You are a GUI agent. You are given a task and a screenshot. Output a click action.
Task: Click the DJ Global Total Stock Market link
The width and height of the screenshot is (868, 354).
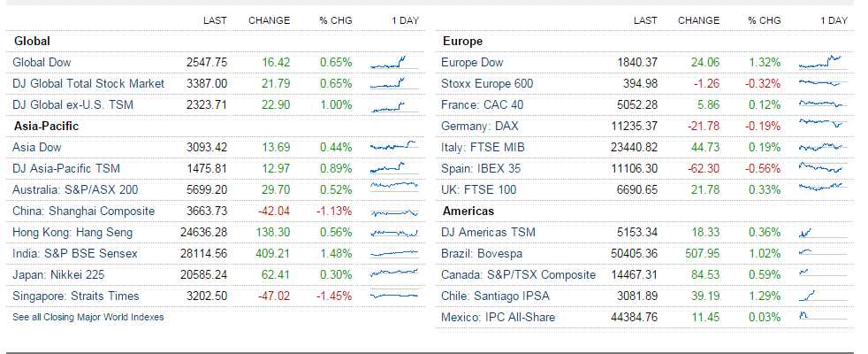click(88, 83)
